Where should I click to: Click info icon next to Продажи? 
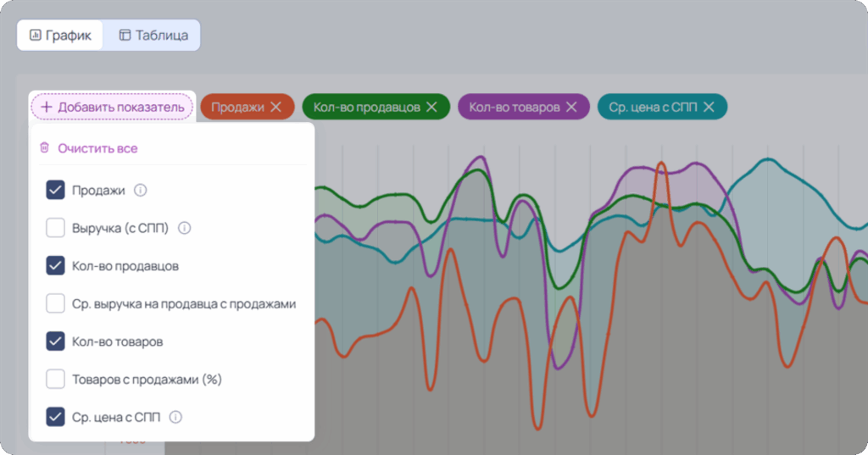click(141, 191)
